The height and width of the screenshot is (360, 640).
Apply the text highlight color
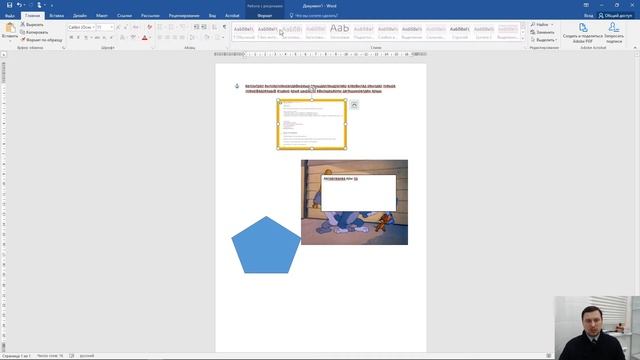click(x=133, y=38)
